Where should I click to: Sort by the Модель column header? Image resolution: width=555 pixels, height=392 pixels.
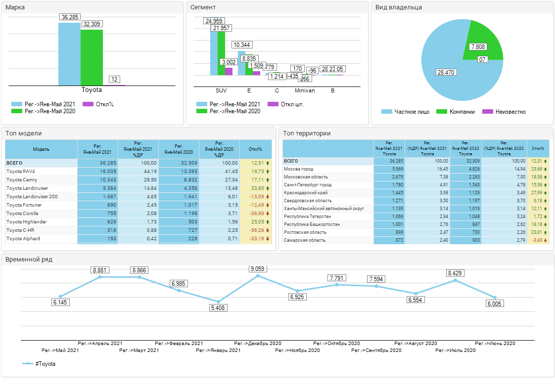(x=41, y=149)
